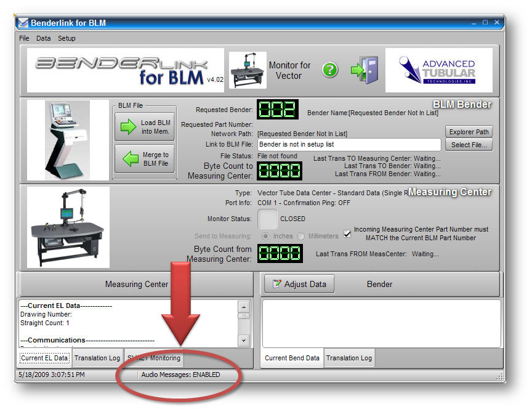Open the File menu
The height and width of the screenshot is (409, 532).
coord(24,38)
